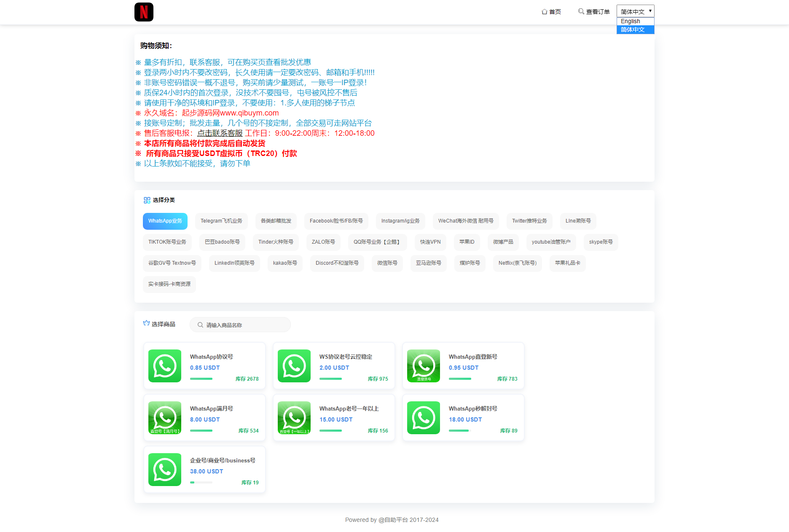Click the crown icon beside 选择商品

[x=146, y=323]
